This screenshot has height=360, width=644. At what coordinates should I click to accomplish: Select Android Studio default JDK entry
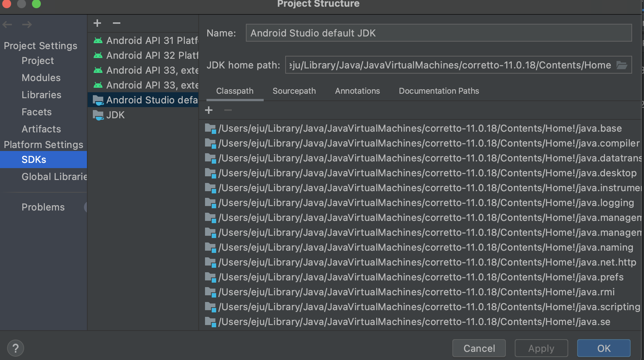click(143, 100)
